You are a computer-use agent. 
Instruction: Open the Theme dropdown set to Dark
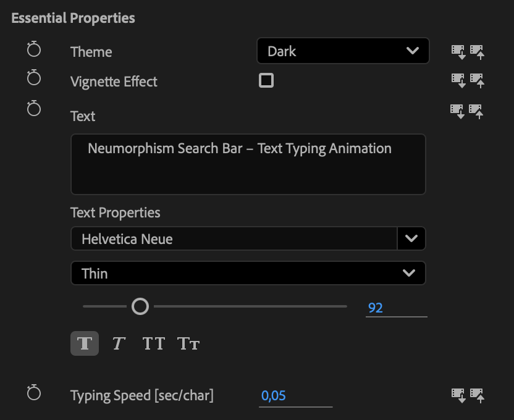pos(342,51)
